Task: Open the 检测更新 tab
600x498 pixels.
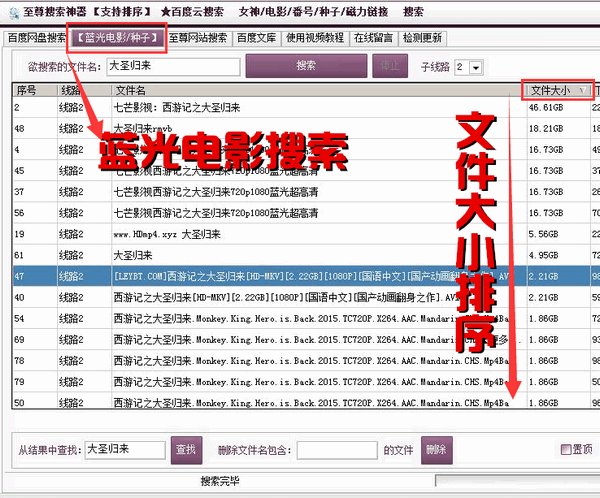Action: point(422,38)
